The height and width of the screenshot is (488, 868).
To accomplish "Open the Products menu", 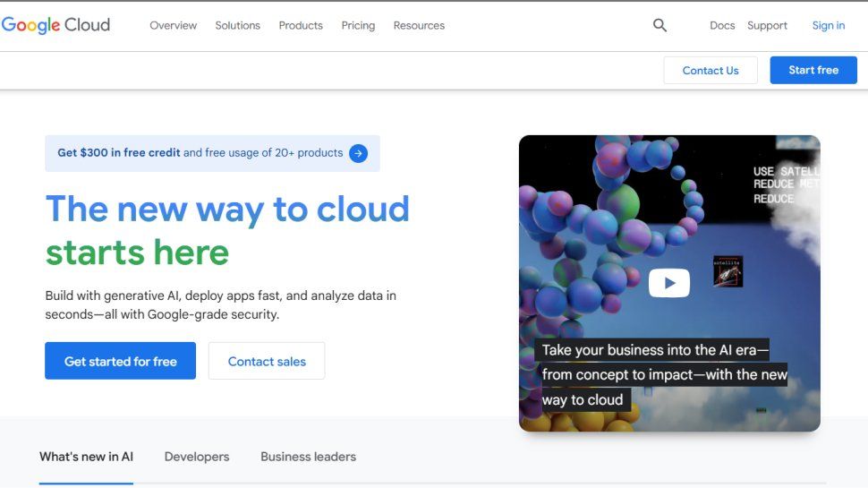I will (301, 25).
